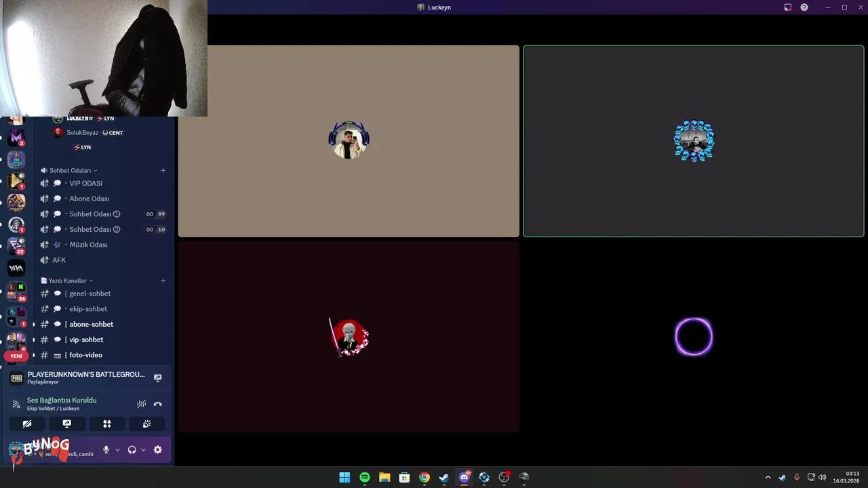Open Google Chrome from taskbar

(425, 477)
